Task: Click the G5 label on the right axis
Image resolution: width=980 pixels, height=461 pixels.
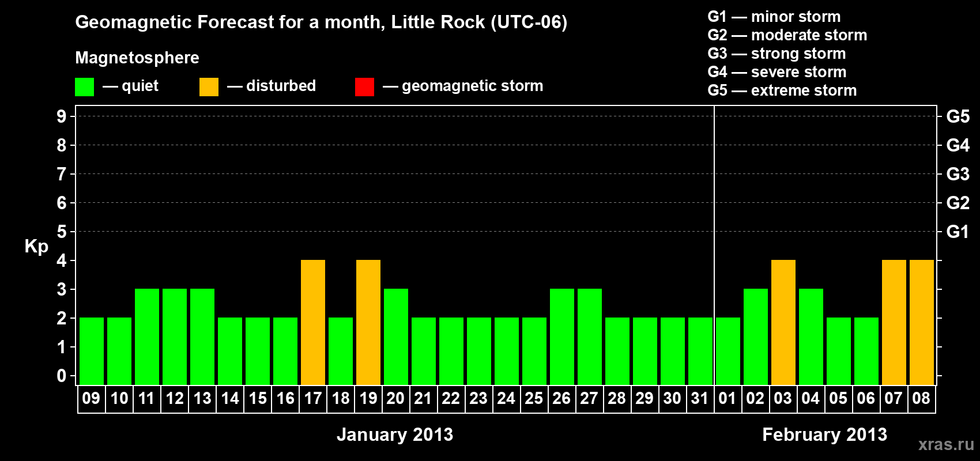Action: (958, 116)
